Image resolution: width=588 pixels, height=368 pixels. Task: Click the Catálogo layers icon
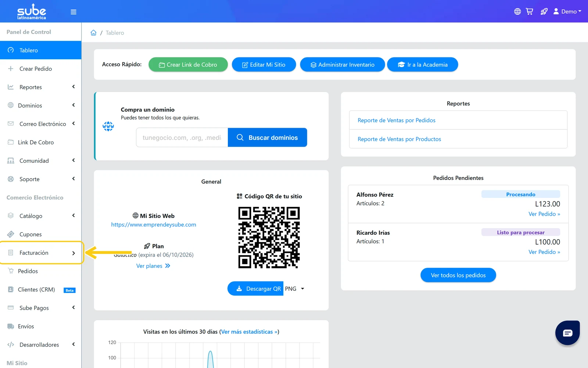[x=11, y=216]
